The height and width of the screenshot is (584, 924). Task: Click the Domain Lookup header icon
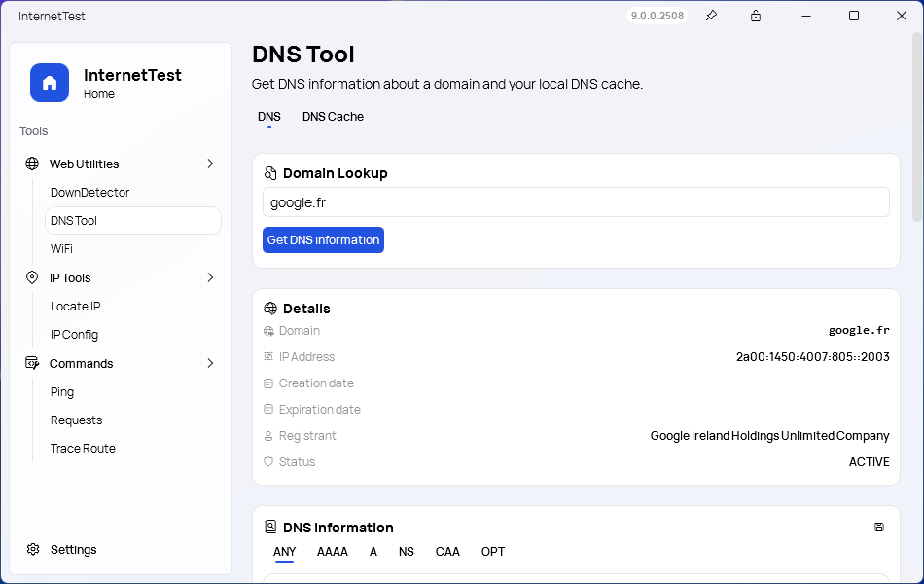point(270,173)
